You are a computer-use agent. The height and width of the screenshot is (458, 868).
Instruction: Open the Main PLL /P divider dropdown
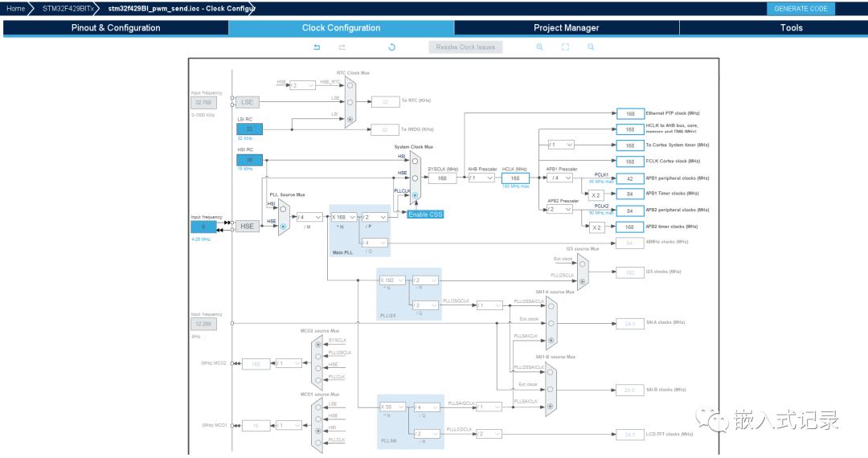(x=375, y=217)
